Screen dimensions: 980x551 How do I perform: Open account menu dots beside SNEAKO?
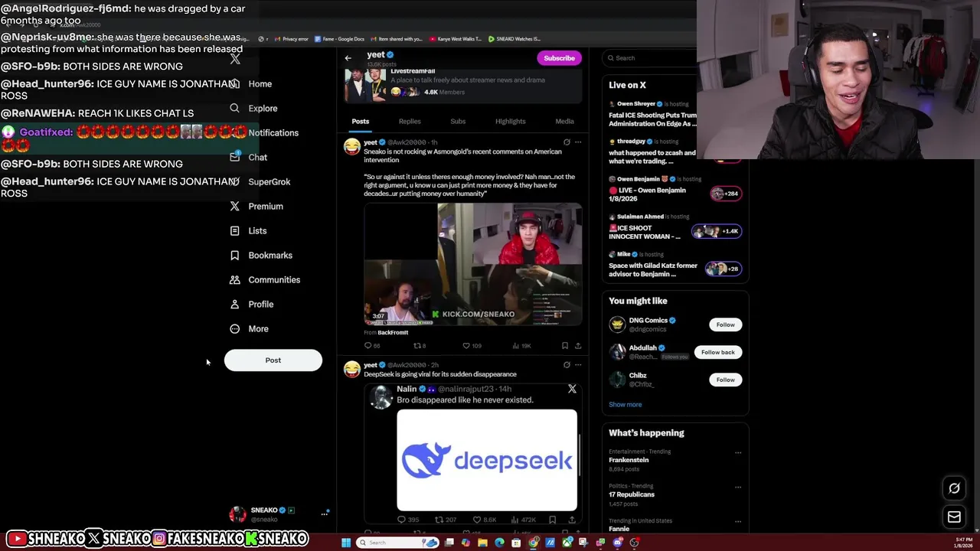click(x=324, y=514)
